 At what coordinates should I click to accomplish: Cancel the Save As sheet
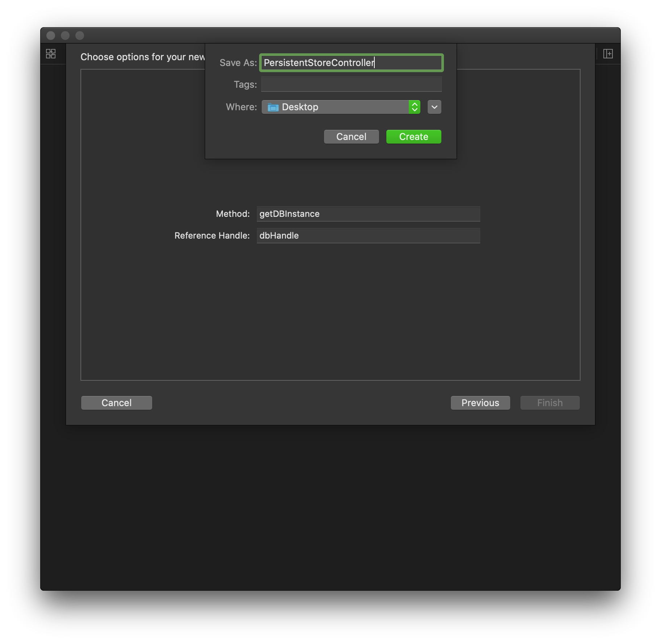[351, 137]
